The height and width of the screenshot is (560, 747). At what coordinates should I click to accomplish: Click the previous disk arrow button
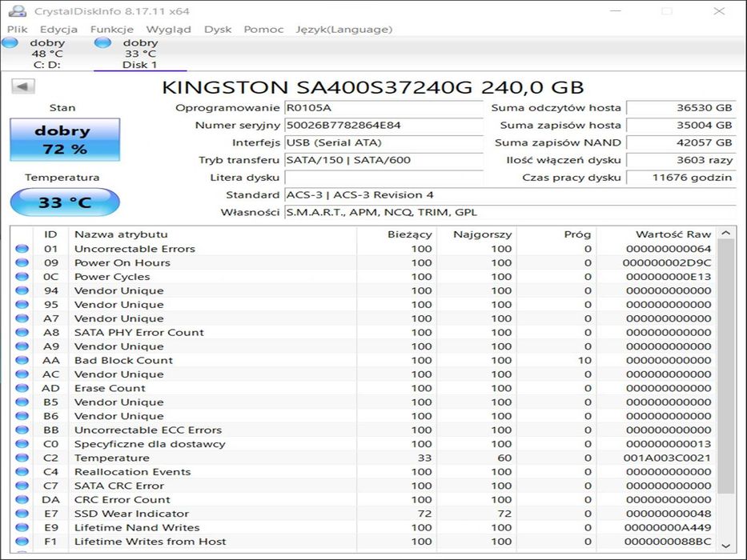point(23,86)
